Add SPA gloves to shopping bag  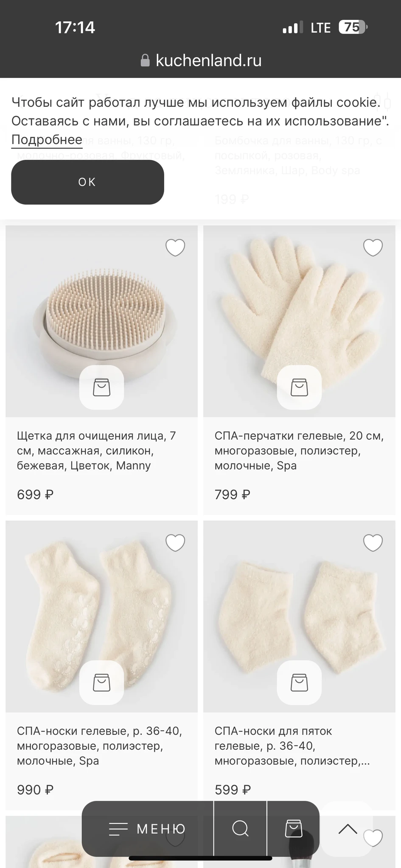299,387
